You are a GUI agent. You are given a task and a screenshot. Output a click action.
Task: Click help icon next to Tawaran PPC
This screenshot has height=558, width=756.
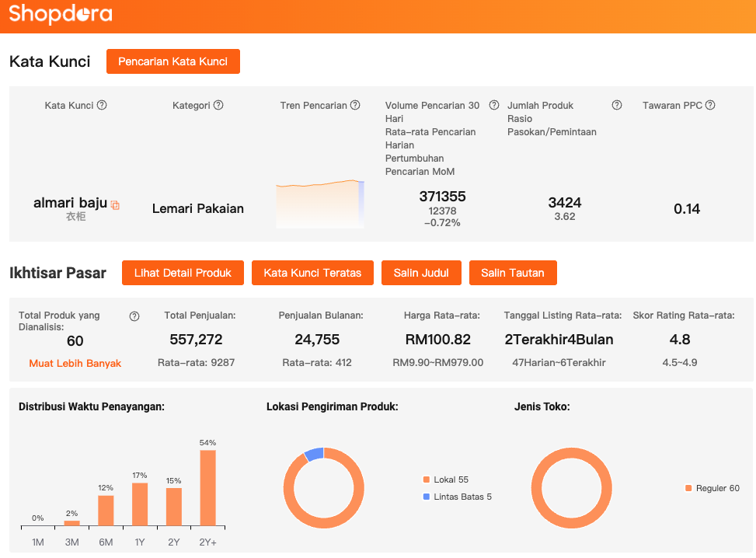point(710,106)
